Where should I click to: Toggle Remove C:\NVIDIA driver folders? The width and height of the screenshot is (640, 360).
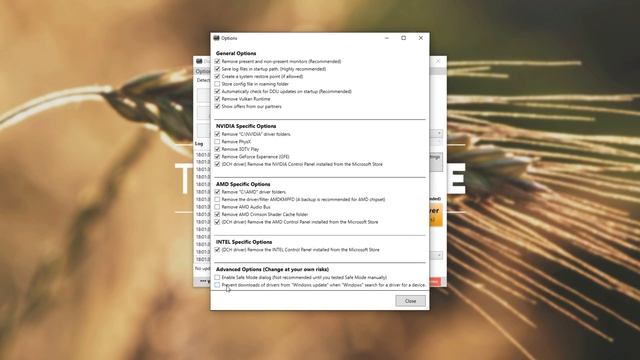pyautogui.click(x=217, y=134)
